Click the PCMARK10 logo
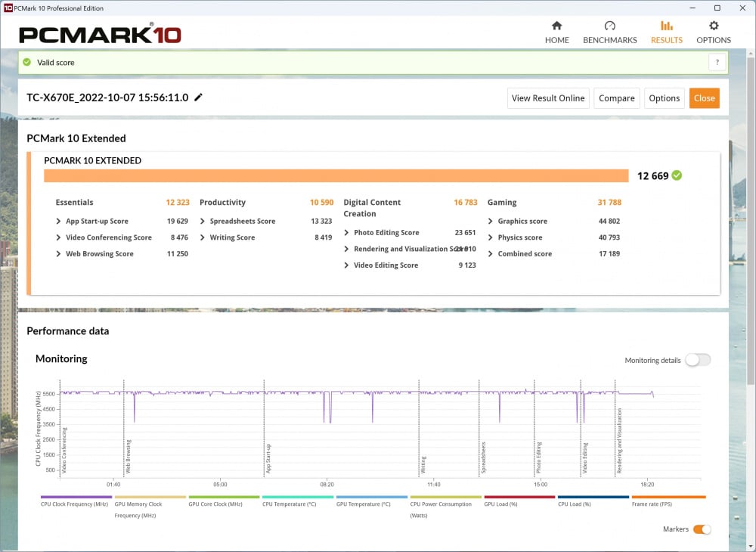 (x=100, y=33)
